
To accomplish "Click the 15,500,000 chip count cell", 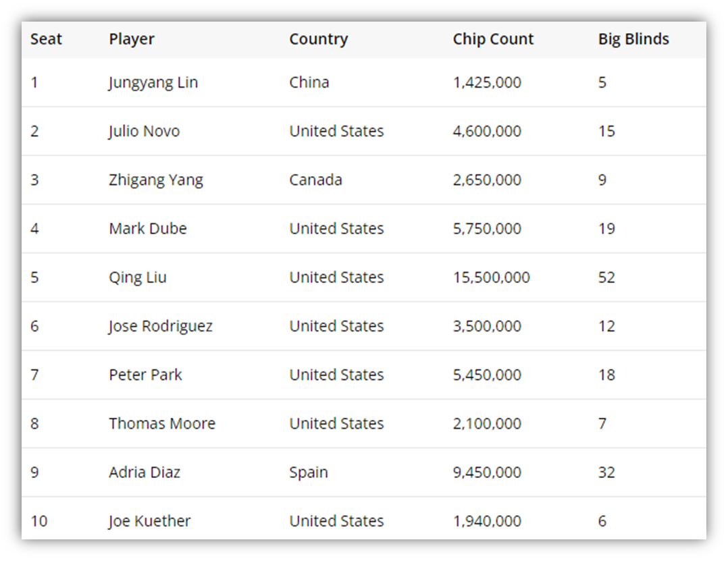I will point(491,277).
